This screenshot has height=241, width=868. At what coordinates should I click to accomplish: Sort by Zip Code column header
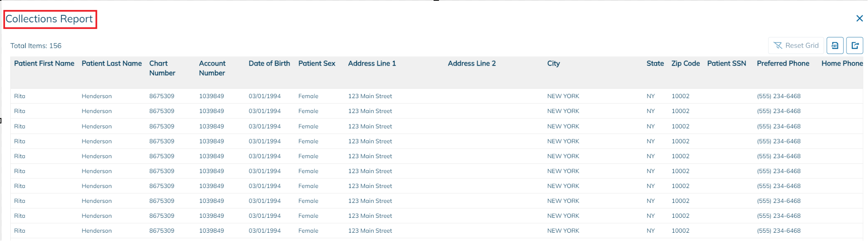click(x=685, y=63)
